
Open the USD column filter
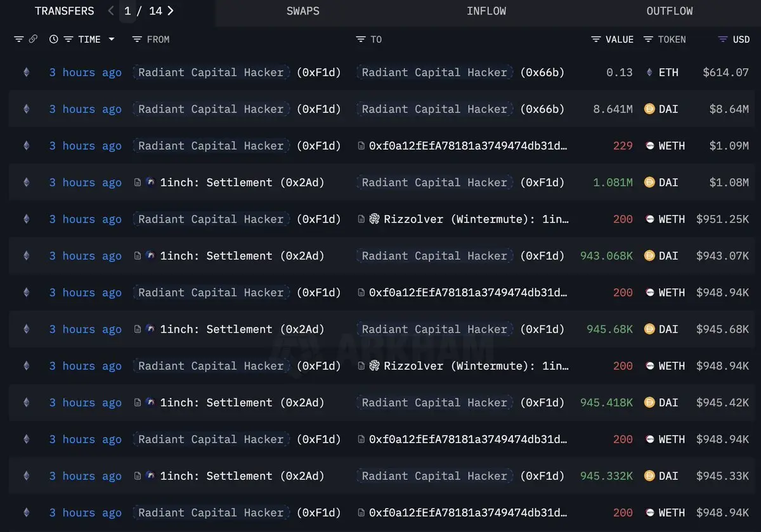(723, 39)
